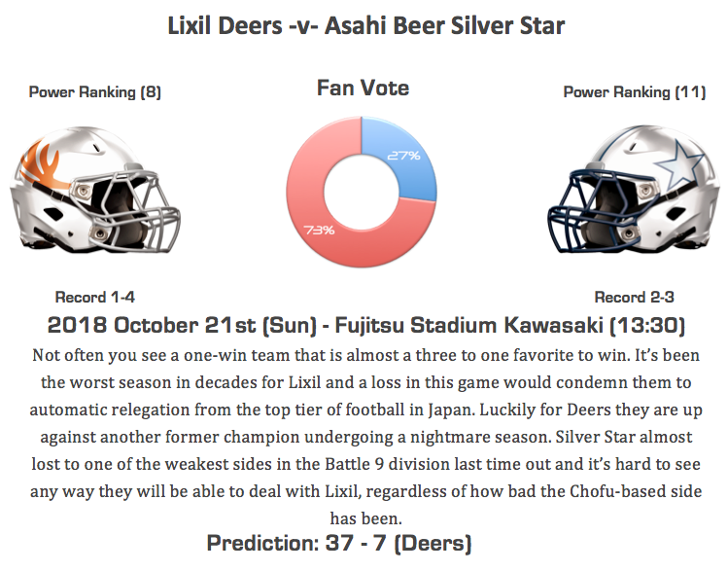Viewport: 728px width, 571px height.
Task: Click the Record 1-4 text
Action: point(94,297)
